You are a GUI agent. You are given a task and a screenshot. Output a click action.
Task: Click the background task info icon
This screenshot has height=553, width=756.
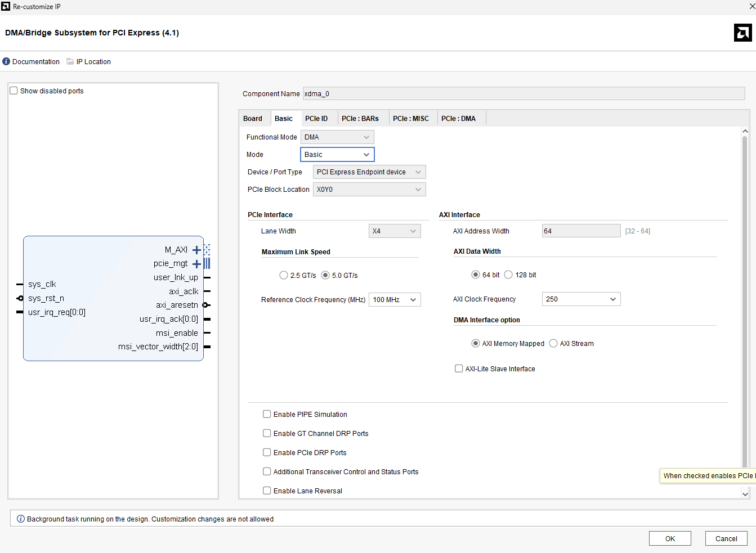[x=21, y=519]
